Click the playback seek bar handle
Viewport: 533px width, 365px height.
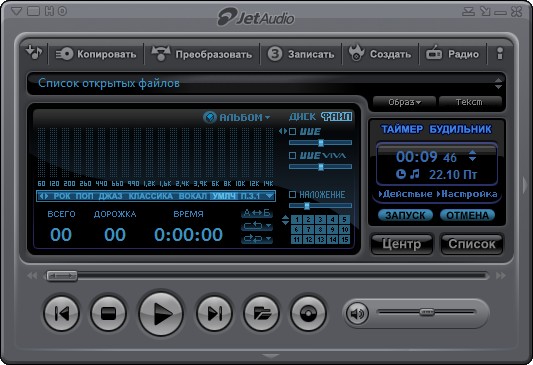(62, 276)
